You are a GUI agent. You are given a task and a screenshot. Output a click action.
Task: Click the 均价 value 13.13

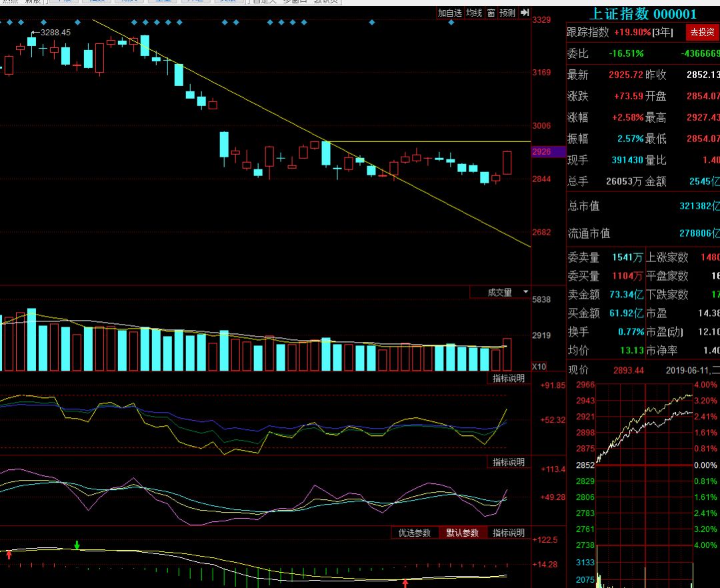click(632, 351)
